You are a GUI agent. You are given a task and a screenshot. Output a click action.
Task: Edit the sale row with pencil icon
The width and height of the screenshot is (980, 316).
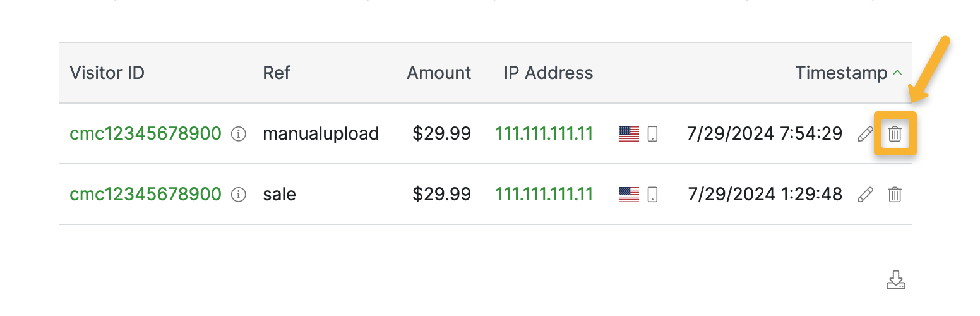[865, 195]
